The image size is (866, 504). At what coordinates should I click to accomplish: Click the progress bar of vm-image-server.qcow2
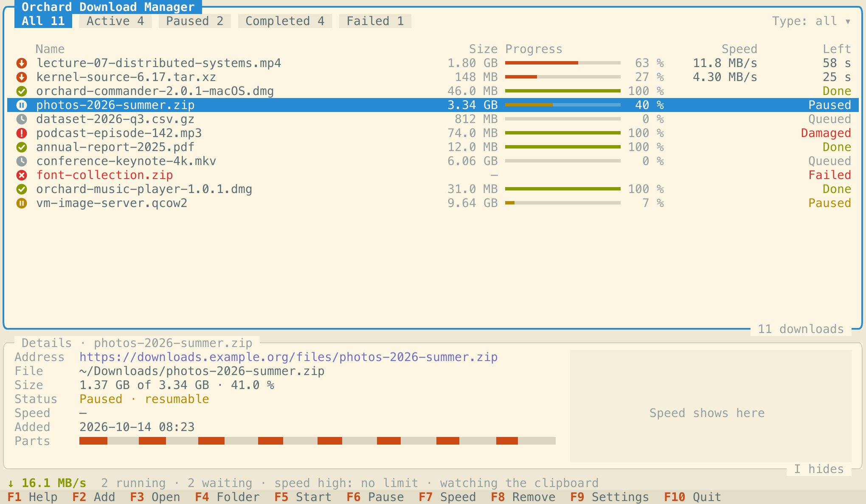(x=563, y=203)
